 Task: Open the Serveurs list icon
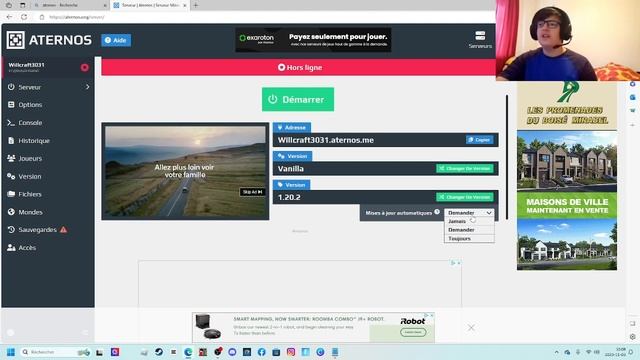click(x=480, y=40)
